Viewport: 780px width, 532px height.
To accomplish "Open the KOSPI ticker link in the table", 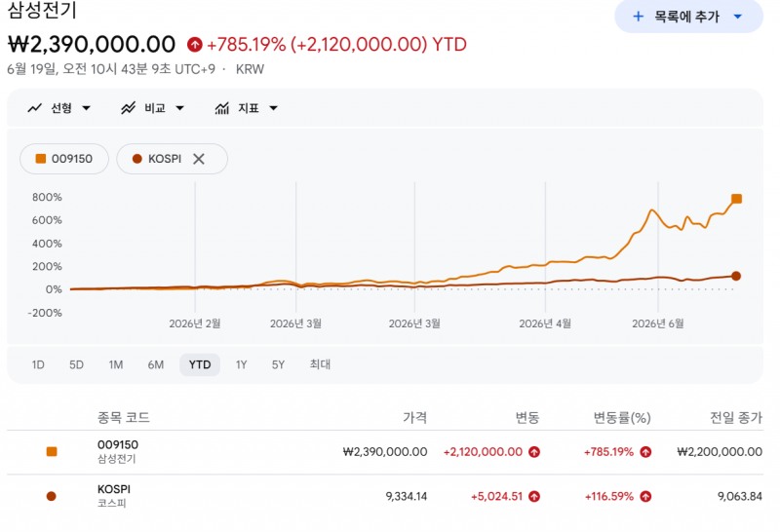I will pos(114,489).
